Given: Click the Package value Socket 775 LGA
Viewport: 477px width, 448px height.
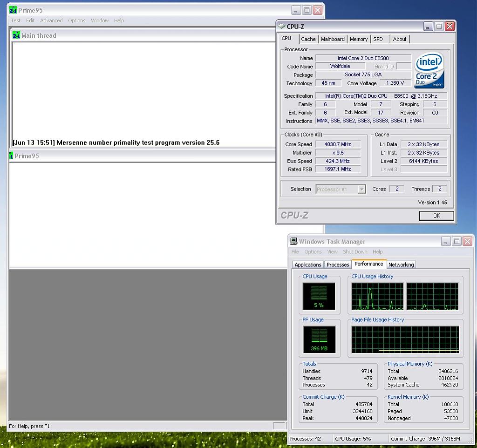Looking at the screenshot, I should (363, 75).
